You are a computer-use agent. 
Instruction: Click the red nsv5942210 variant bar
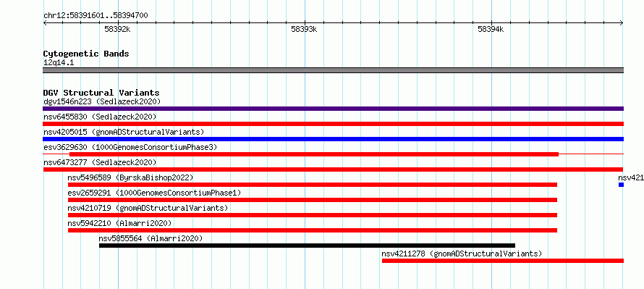(x=312, y=230)
